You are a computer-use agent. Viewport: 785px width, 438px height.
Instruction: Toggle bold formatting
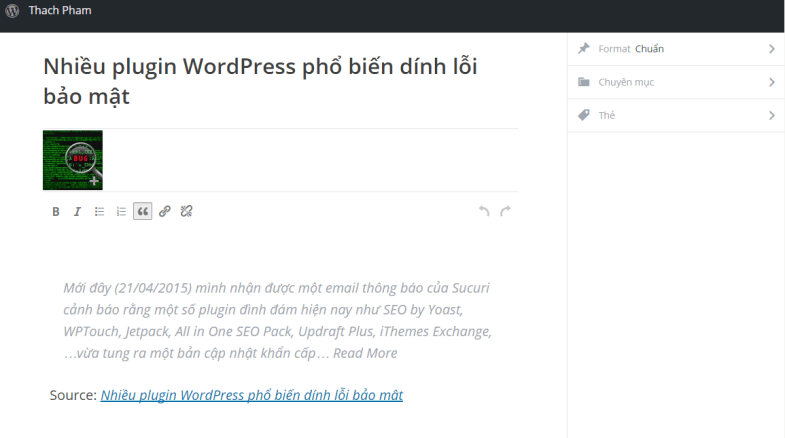pyautogui.click(x=56, y=212)
